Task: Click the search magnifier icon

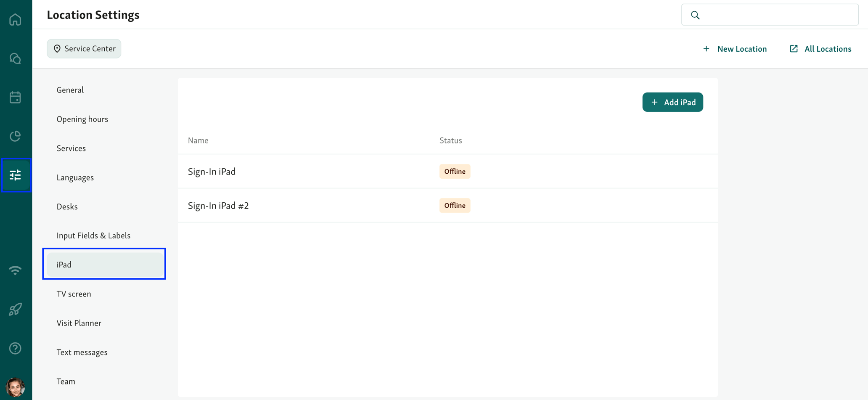Action: (695, 14)
